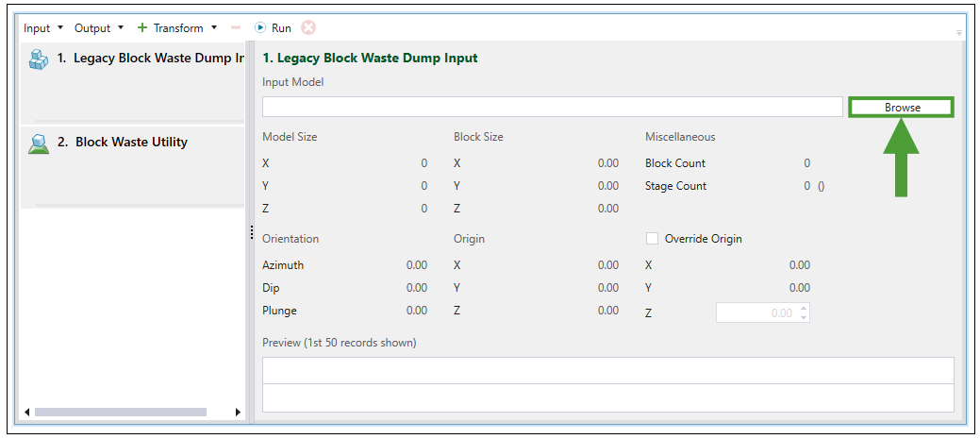Screen dimensions: 980x439
Task: Decrease override Z with the down arrow
Action: (x=803, y=317)
